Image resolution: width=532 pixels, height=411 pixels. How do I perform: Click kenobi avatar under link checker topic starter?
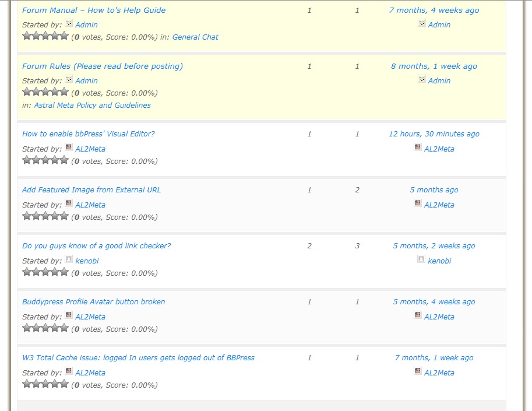pyautogui.click(x=69, y=259)
